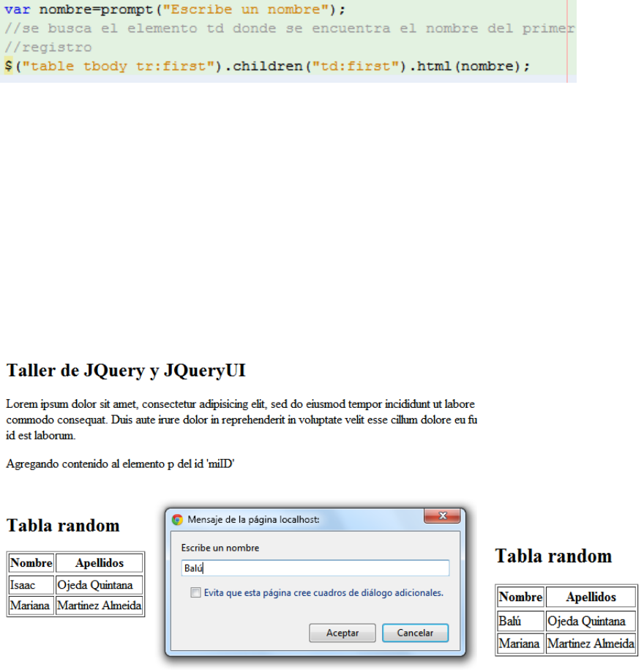Screen dimensions: 644x670
Task: Click the Cancelar button in the dialog
Action: point(415,633)
